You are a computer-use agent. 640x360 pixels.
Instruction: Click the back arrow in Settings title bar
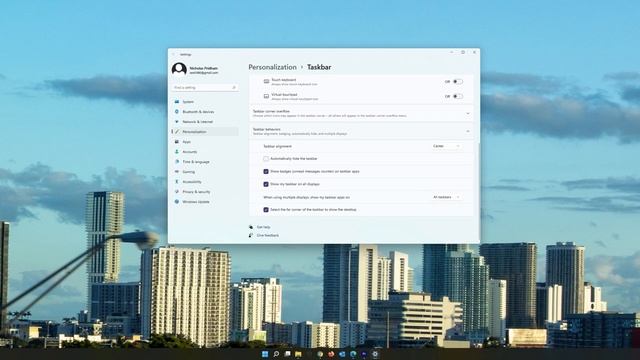tap(173, 54)
